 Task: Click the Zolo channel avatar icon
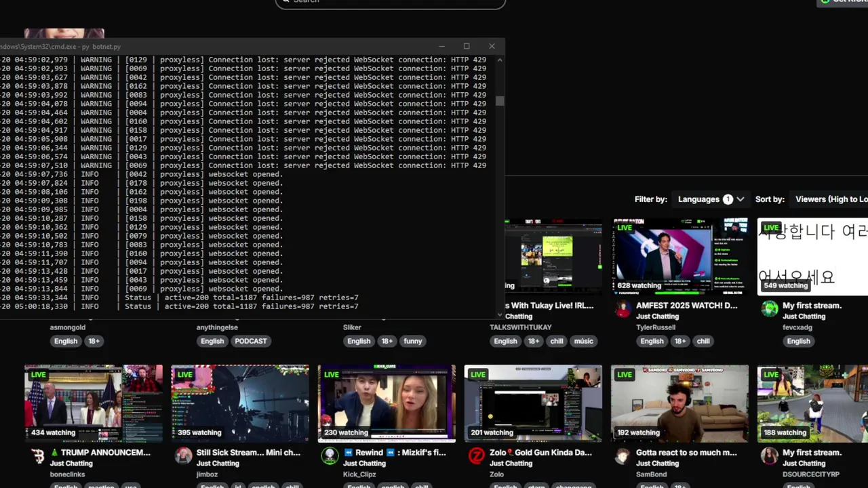[476, 455]
